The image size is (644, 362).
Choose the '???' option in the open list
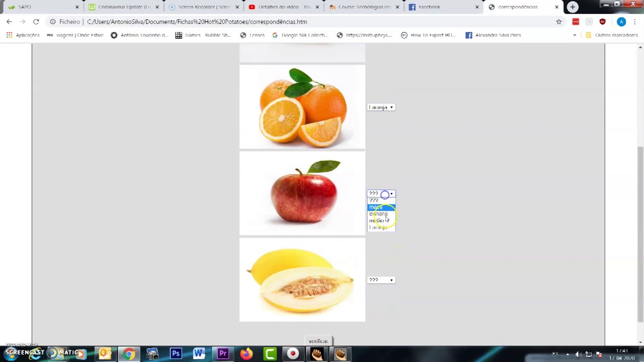click(381, 201)
